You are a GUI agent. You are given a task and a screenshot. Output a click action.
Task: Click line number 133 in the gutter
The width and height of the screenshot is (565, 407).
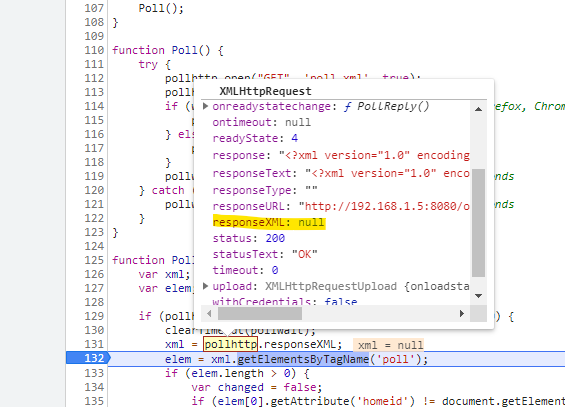pos(94,373)
